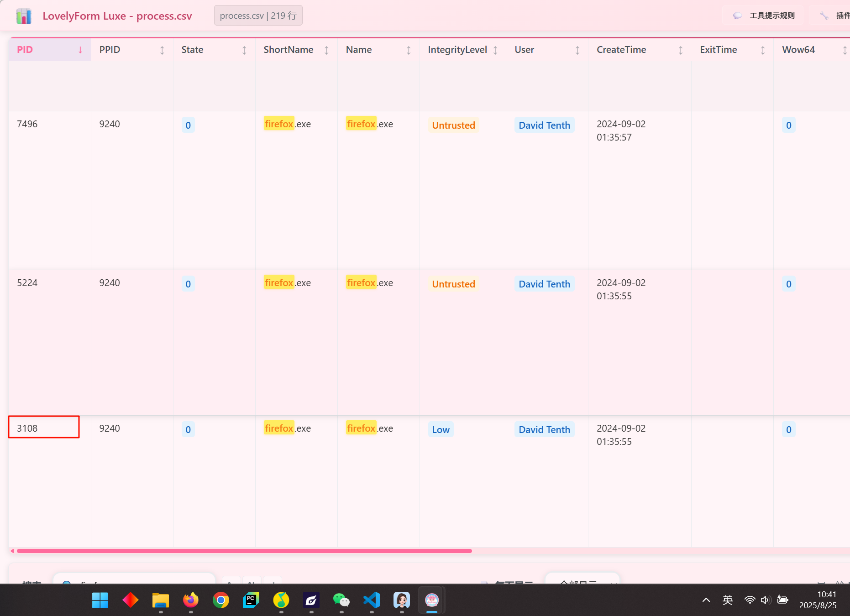Click the Wow64 0 badge in row 7496
The image size is (850, 616).
click(x=788, y=125)
